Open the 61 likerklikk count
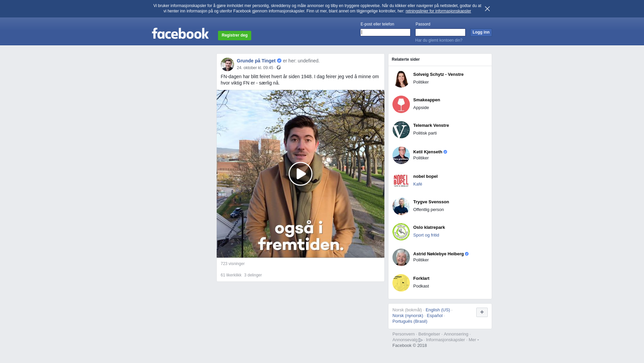The height and width of the screenshot is (363, 644). pyautogui.click(x=231, y=275)
